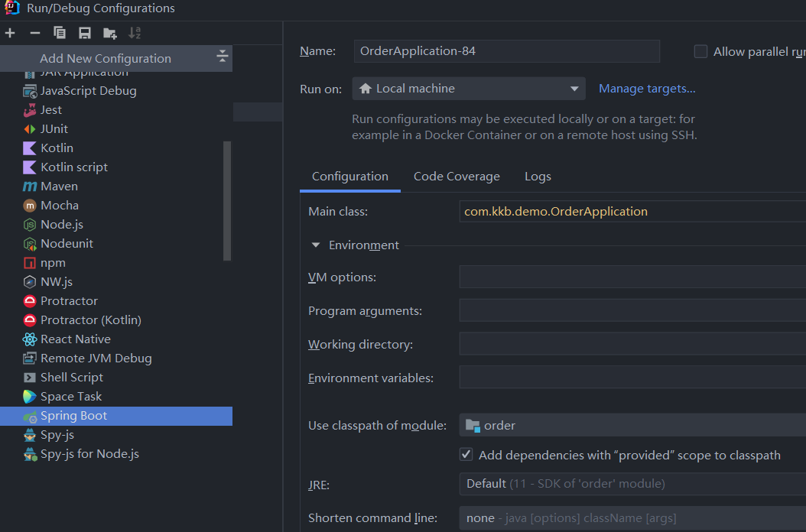Screen dimensions: 806x532
Task: Click the Main class field
Action: pyautogui.click(x=632, y=211)
